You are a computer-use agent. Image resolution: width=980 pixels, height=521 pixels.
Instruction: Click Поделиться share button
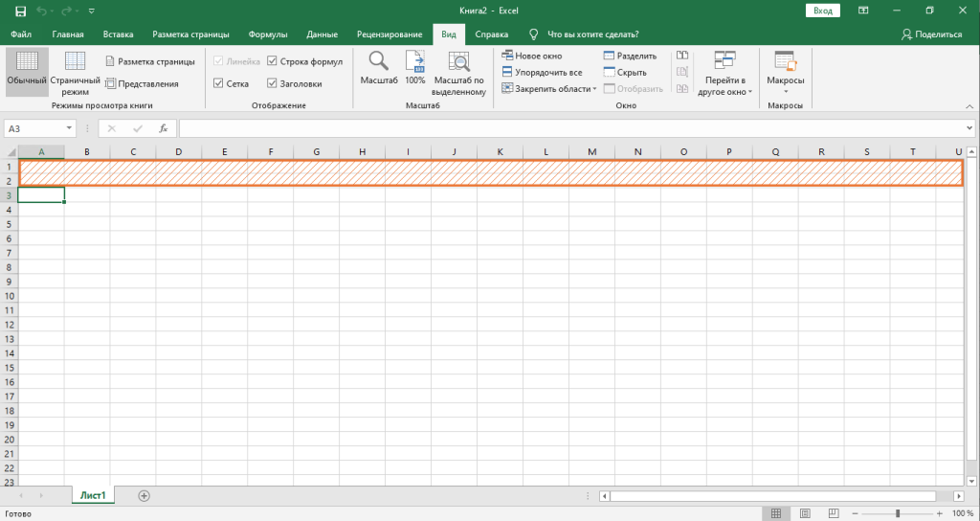931,34
